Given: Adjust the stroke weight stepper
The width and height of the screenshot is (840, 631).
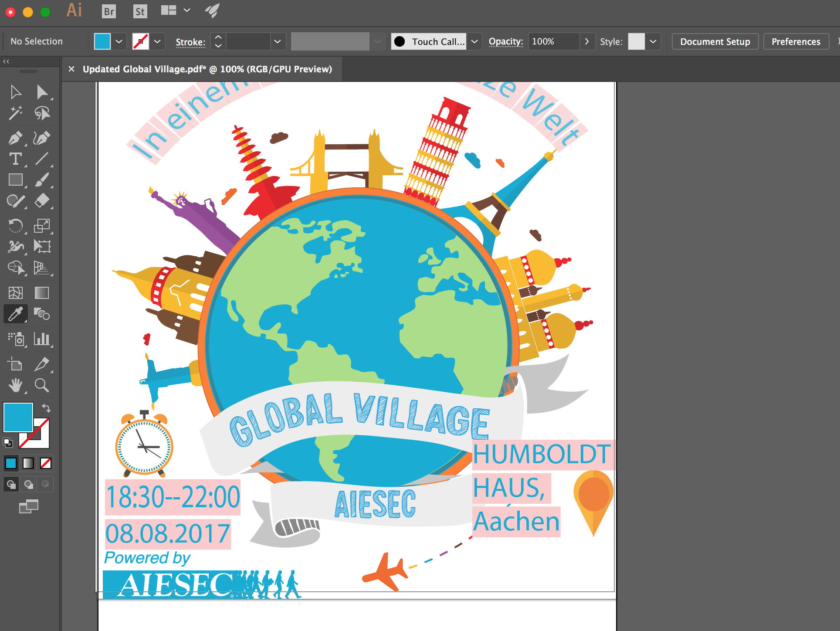Looking at the screenshot, I should [218, 41].
